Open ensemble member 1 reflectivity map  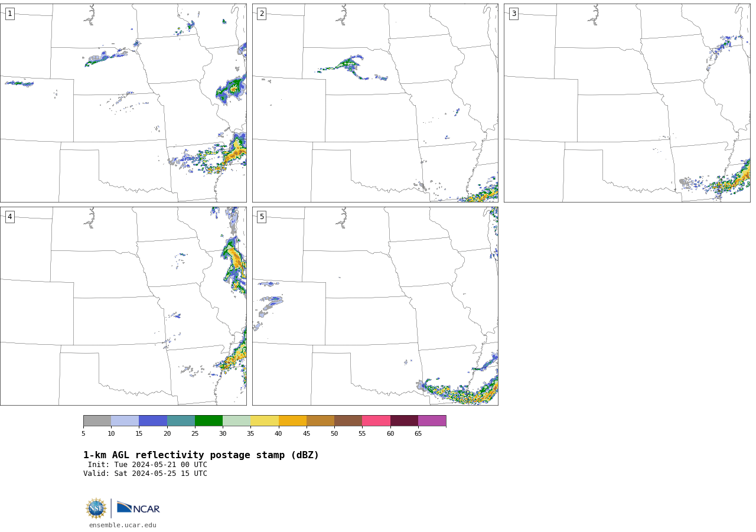click(x=123, y=103)
